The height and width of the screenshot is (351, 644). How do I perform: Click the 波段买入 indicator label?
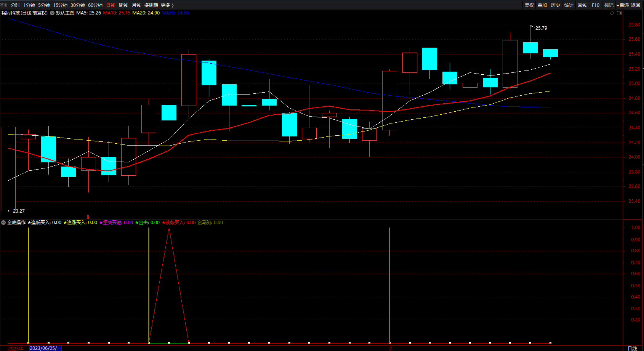pos(178,223)
